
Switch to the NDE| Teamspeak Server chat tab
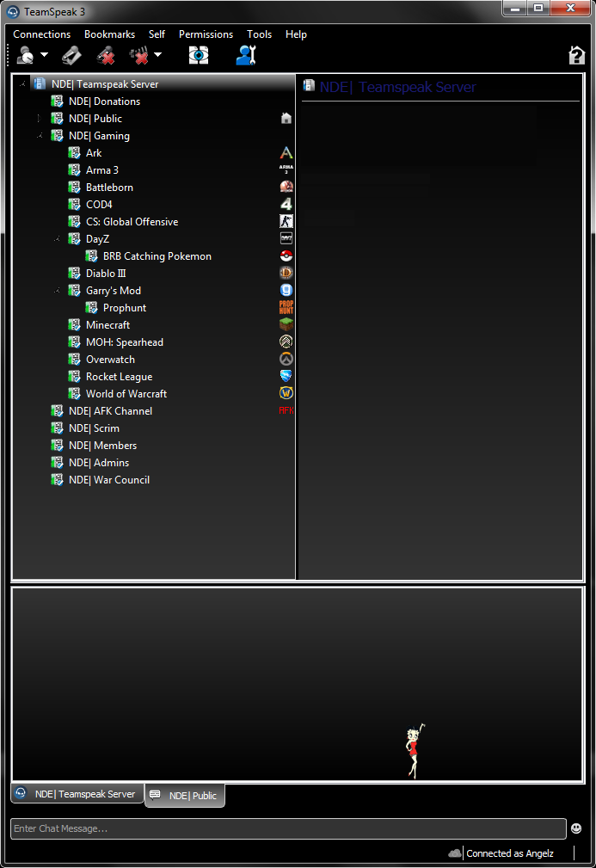pos(77,793)
